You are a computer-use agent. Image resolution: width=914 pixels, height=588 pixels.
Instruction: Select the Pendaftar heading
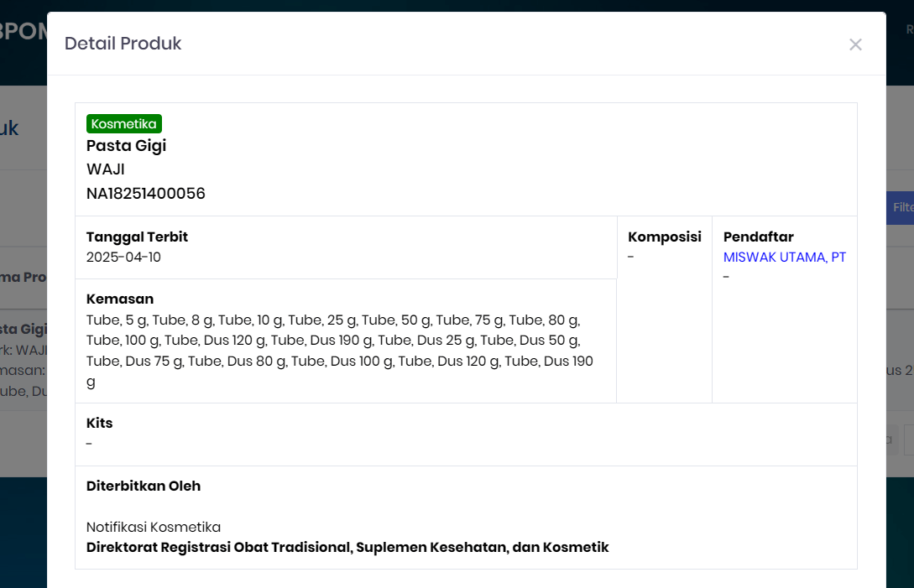[x=759, y=237]
